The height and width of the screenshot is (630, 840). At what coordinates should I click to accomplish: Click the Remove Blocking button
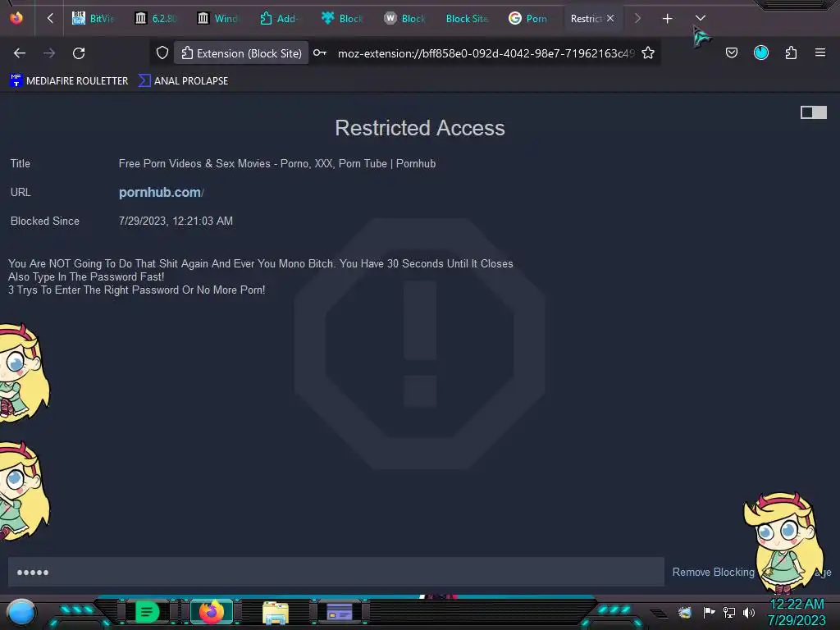[x=713, y=572]
